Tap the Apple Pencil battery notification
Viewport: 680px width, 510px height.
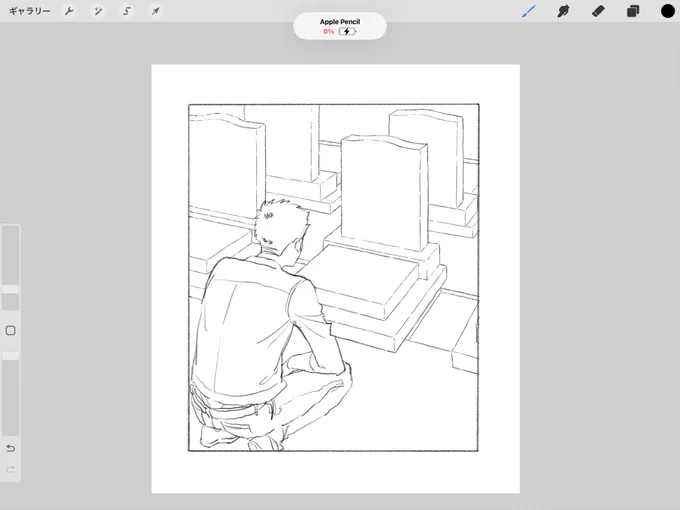(340, 26)
